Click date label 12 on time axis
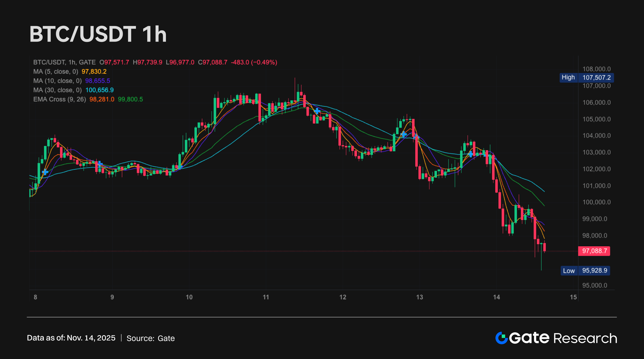 coord(343,297)
